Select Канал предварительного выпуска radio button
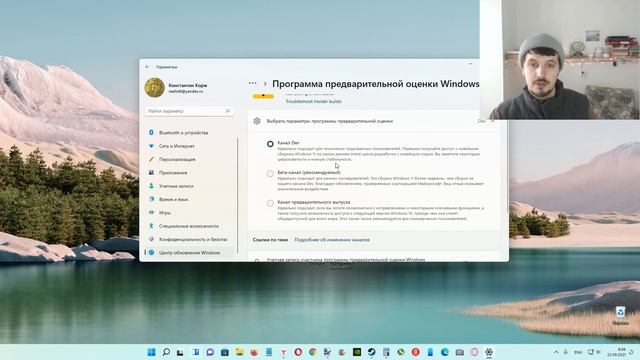Viewport: 640px width, 360px height. pyautogui.click(x=270, y=203)
